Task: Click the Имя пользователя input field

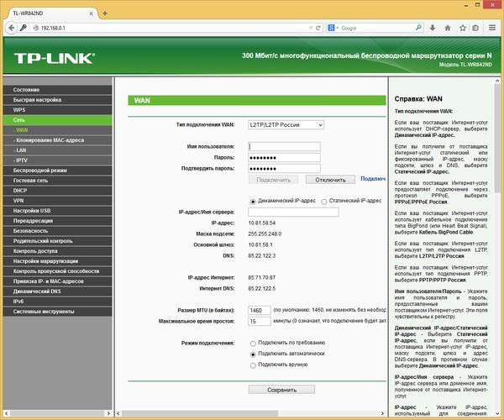Action: (284, 146)
